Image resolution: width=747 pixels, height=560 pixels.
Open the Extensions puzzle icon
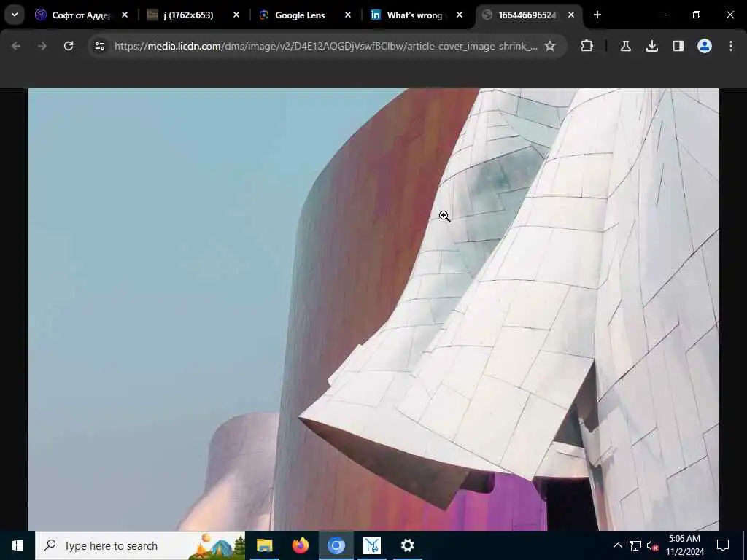pyautogui.click(x=587, y=46)
